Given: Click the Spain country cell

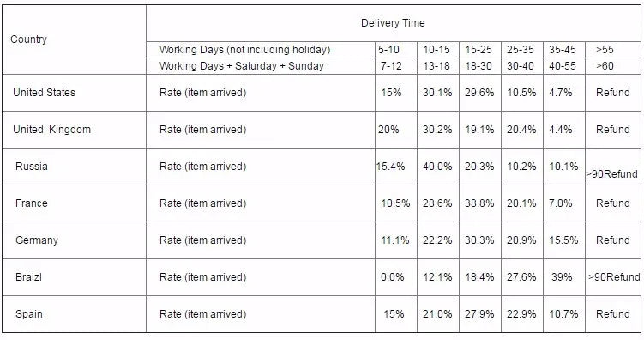Looking at the screenshot, I should [x=74, y=314].
